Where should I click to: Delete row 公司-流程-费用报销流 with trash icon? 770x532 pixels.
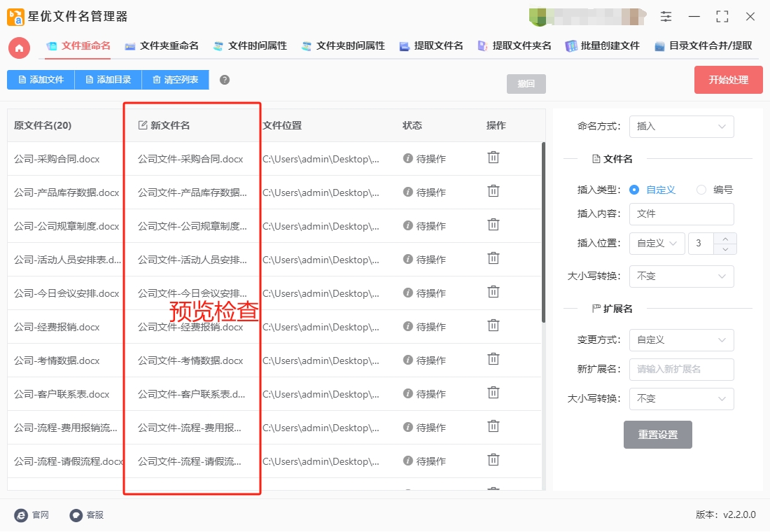click(493, 426)
